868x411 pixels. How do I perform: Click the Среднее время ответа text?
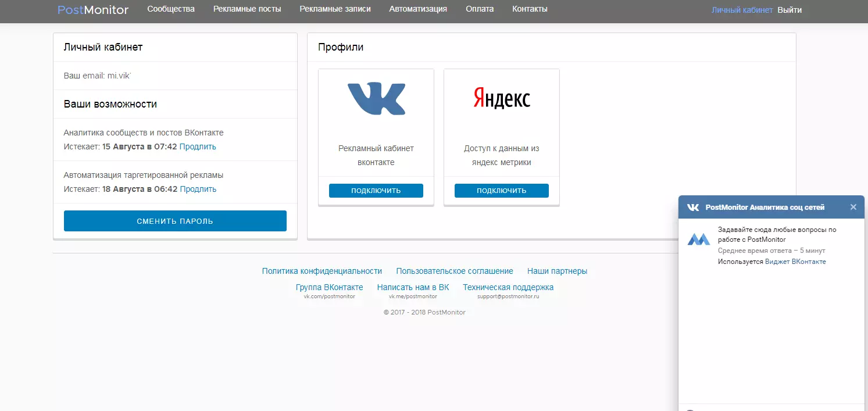(771, 251)
